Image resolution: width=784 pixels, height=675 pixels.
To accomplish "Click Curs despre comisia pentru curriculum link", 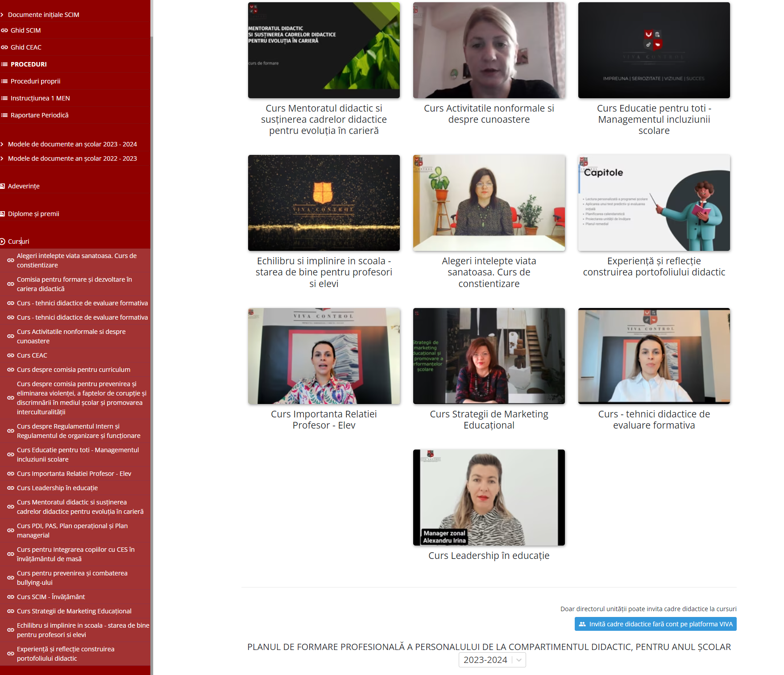I will tap(74, 370).
